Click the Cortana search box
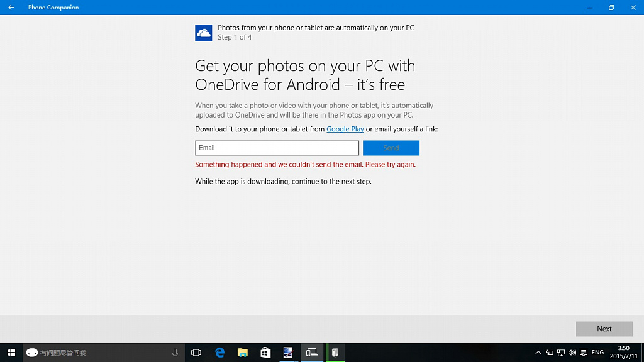Viewport: 644px width, 362px height. tap(103, 353)
